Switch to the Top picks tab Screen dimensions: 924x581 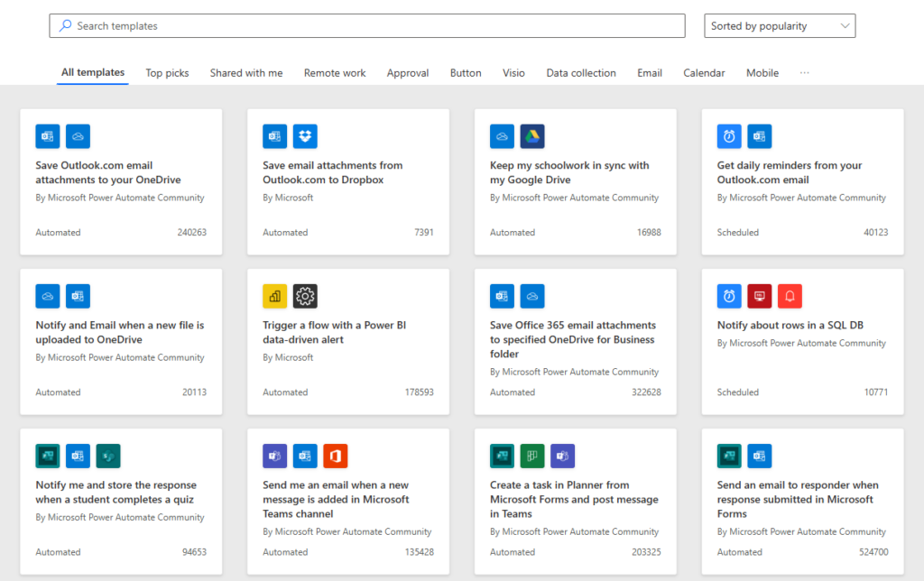coord(167,72)
